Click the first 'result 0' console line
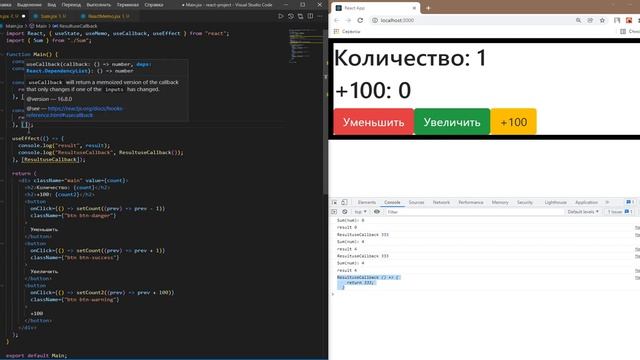This screenshot has width=640, height=360. [347, 227]
